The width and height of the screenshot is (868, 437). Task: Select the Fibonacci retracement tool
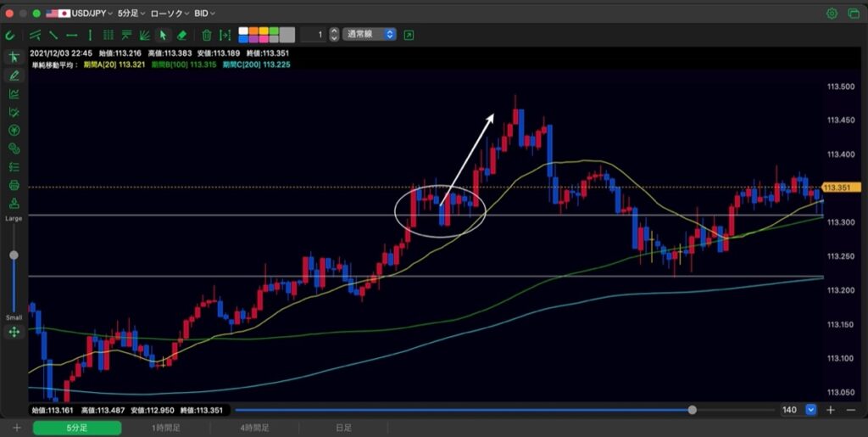pyautogui.click(x=126, y=35)
